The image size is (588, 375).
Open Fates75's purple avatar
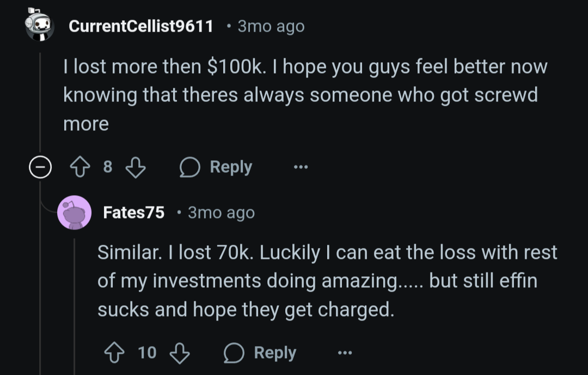tap(74, 212)
